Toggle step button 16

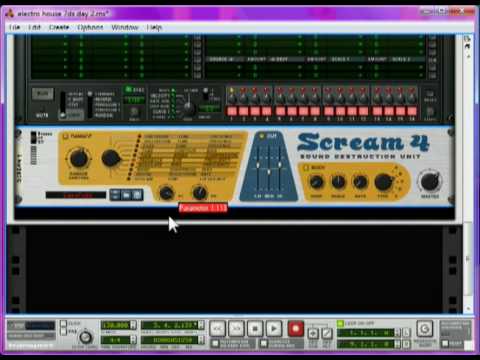click(412, 111)
